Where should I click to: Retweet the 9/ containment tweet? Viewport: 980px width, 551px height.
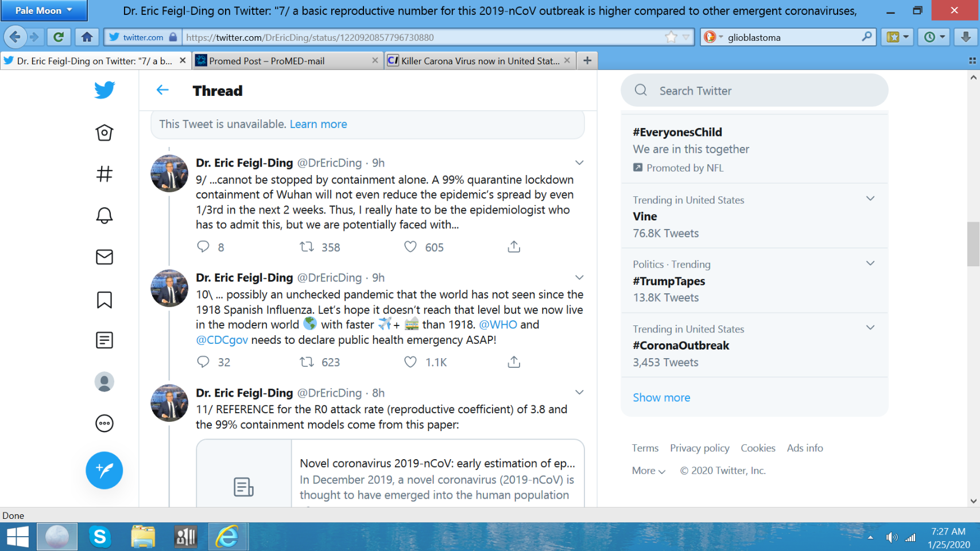point(307,247)
